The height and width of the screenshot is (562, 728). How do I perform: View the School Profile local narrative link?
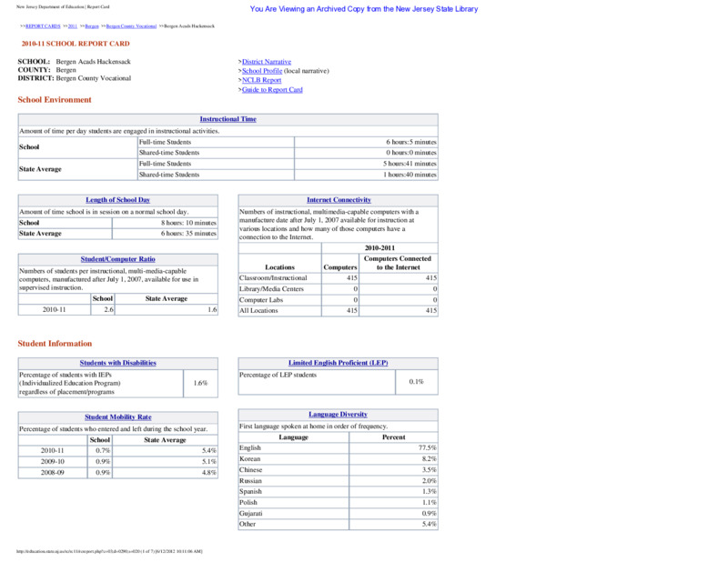[262, 71]
